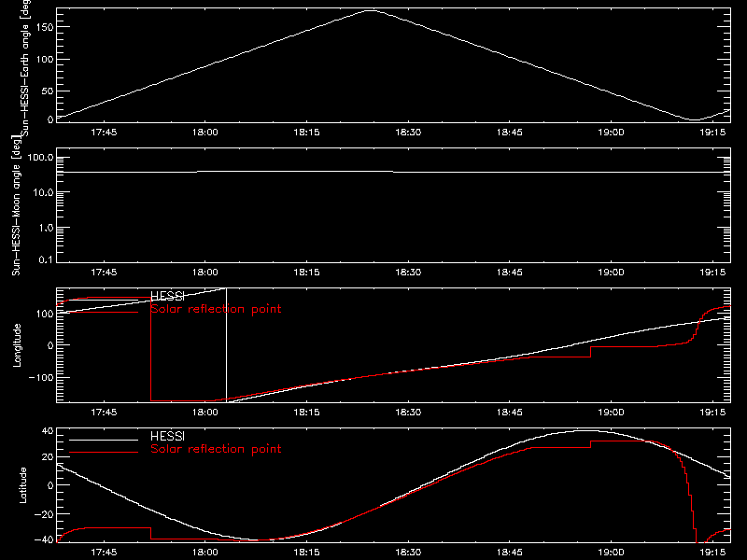Click 17:45 time label under Longitude plot
The image size is (747, 560).
tap(104, 413)
